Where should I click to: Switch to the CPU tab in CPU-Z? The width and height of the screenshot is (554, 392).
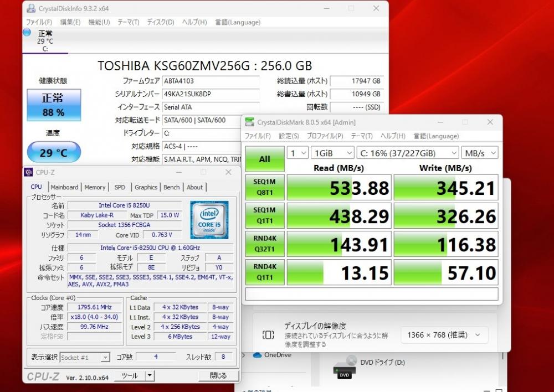tap(37, 187)
